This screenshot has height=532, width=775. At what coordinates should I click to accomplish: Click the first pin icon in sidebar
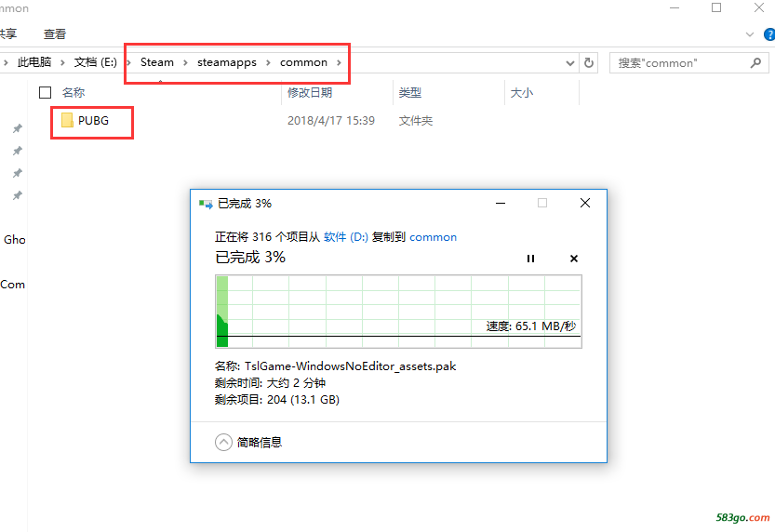18,128
